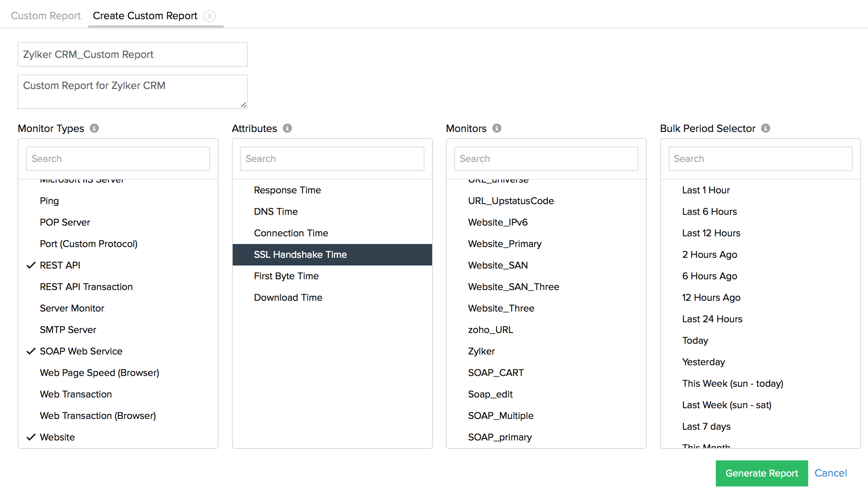This screenshot has height=498, width=868.
Task: Deselect the SSL Handshake Time attribute
Action: (300, 254)
